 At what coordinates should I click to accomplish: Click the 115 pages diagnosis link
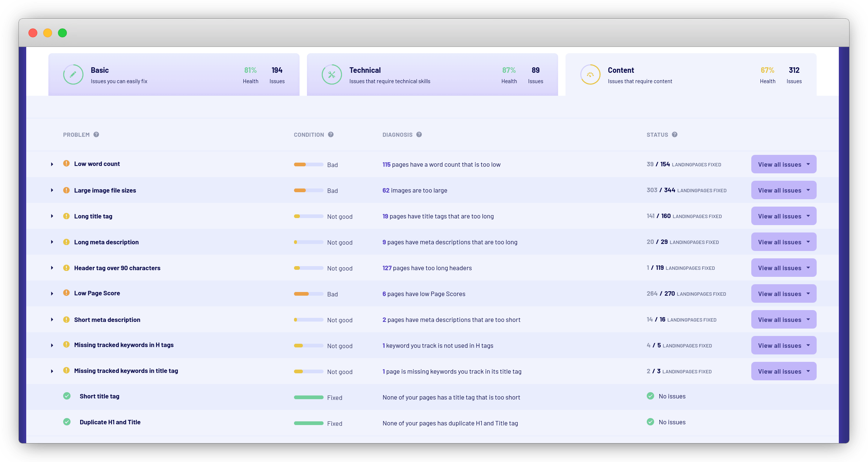coord(386,164)
